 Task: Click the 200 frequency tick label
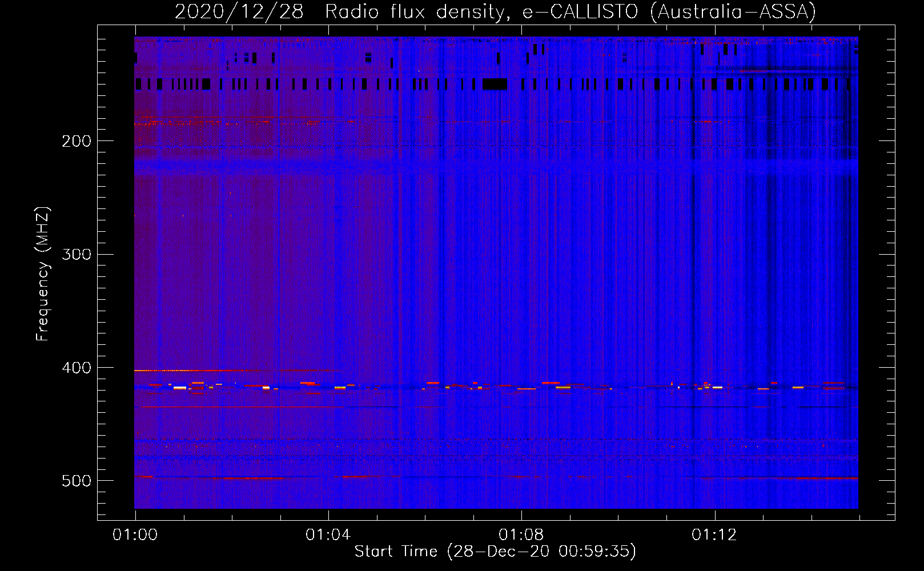(x=77, y=141)
